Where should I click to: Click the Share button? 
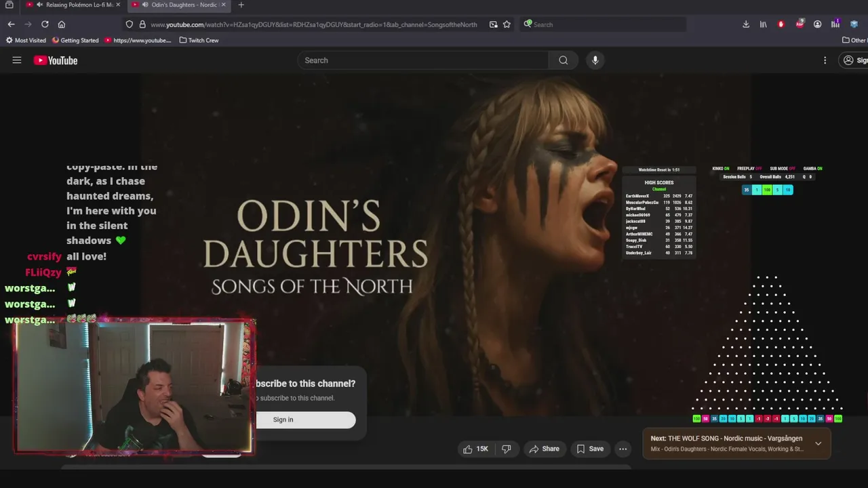pyautogui.click(x=544, y=449)
